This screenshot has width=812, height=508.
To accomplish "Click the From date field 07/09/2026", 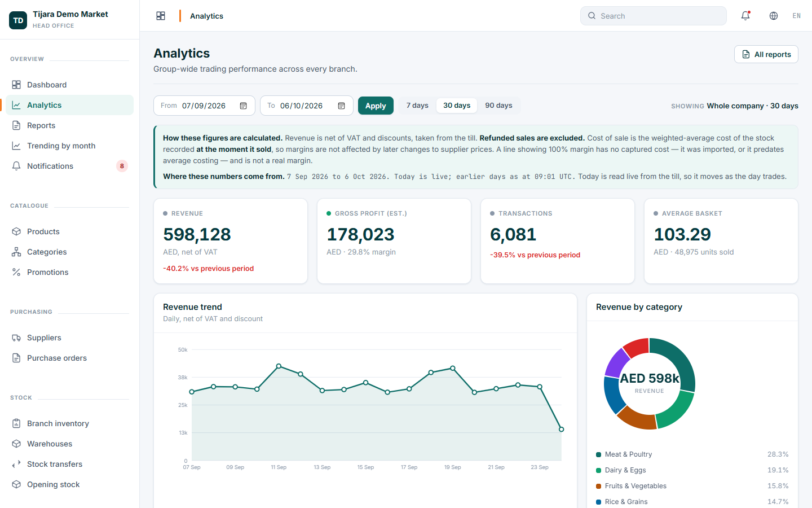I will click(x=204, y=106).
